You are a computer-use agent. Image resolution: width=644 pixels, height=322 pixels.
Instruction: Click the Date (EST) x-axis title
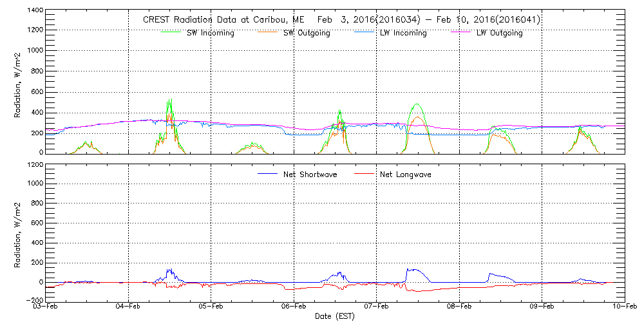pos(335,316)
